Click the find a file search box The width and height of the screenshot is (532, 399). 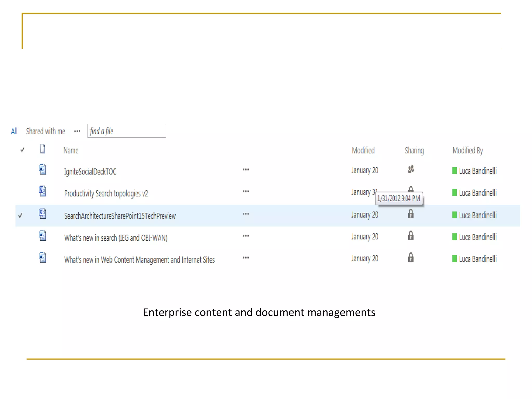click(x=127, y=131)
